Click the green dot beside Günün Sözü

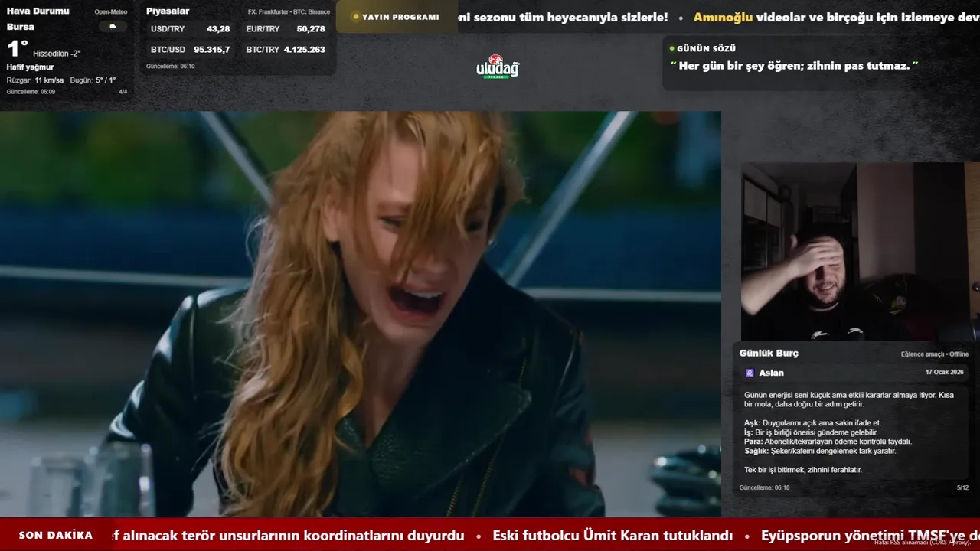(x=671, y=48)
